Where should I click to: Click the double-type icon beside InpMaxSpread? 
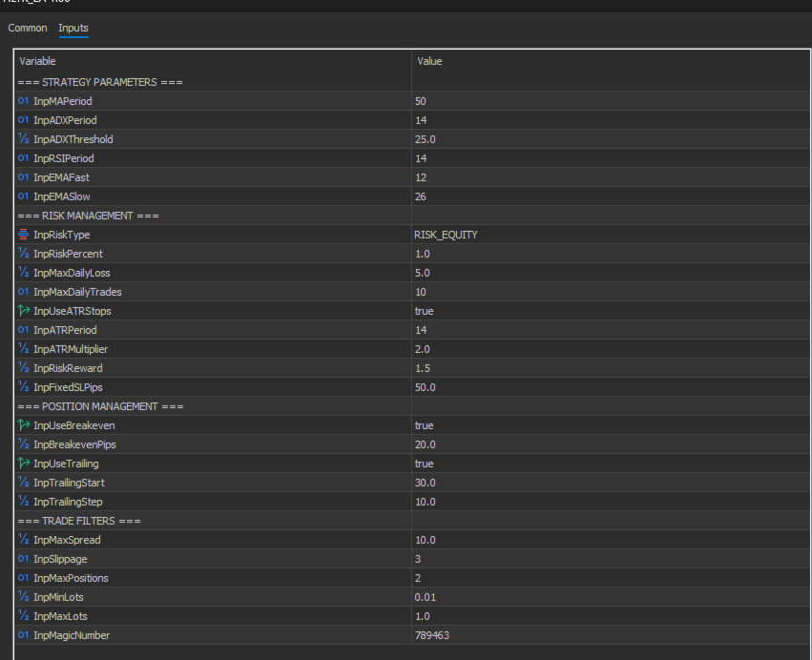23,540
